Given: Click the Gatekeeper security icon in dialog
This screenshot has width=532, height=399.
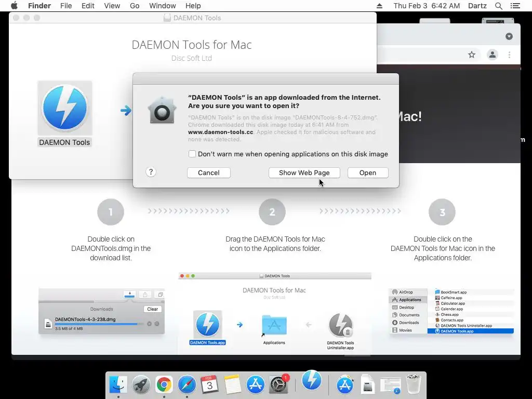Looking at the screenshot, I should coord(162,110).
